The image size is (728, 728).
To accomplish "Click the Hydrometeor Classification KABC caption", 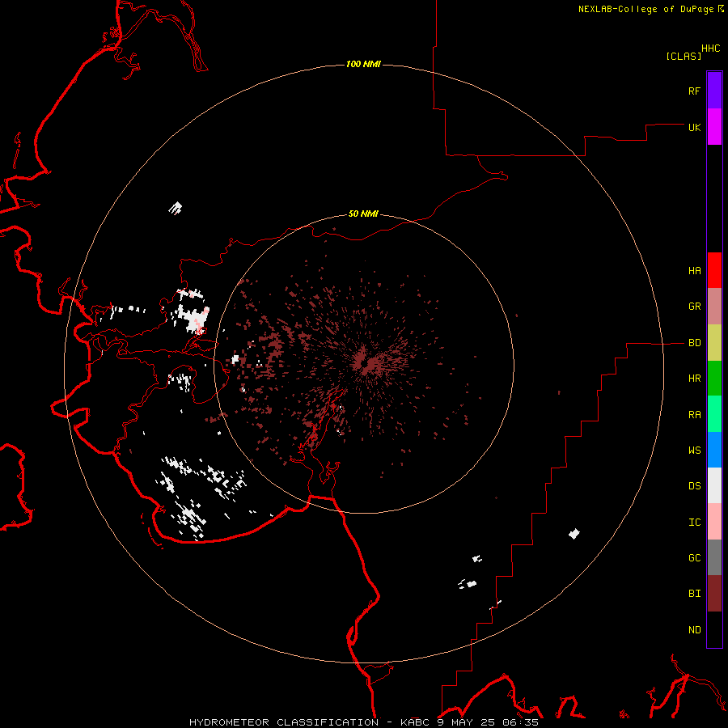I will pyautogui.click(x=363, y=722).
